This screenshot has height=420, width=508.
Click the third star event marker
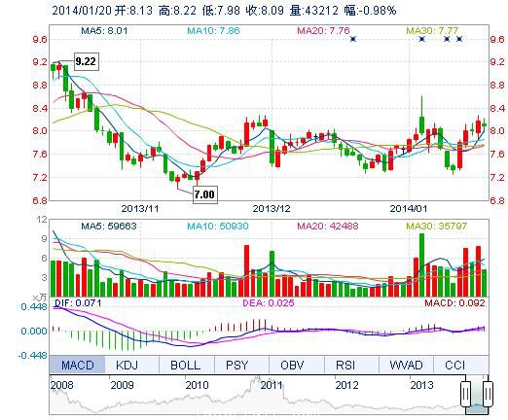(x=447, y=39)
